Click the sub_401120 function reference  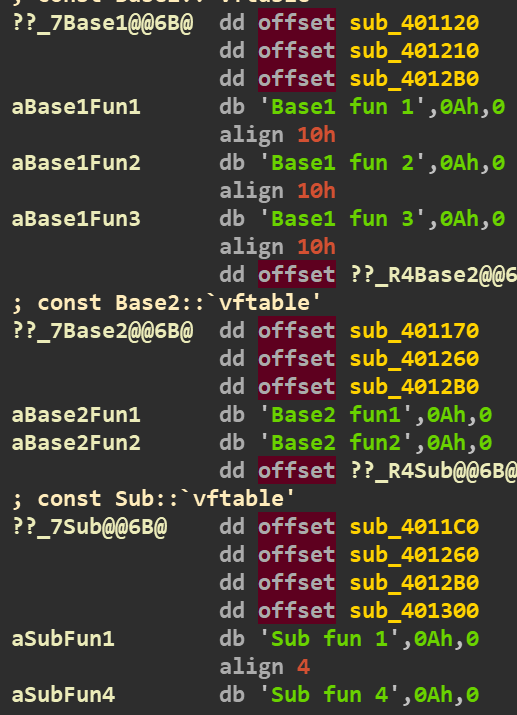[414, 23]
